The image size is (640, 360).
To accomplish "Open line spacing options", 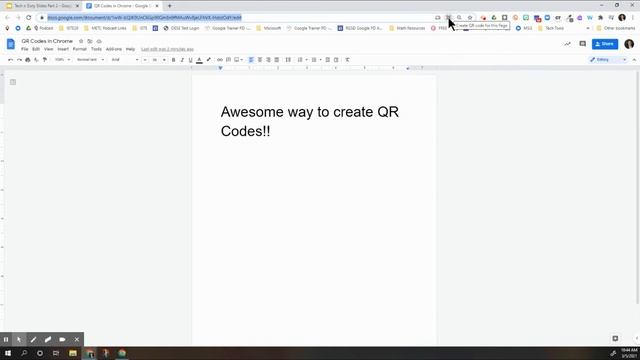I will tap(288, 60).
